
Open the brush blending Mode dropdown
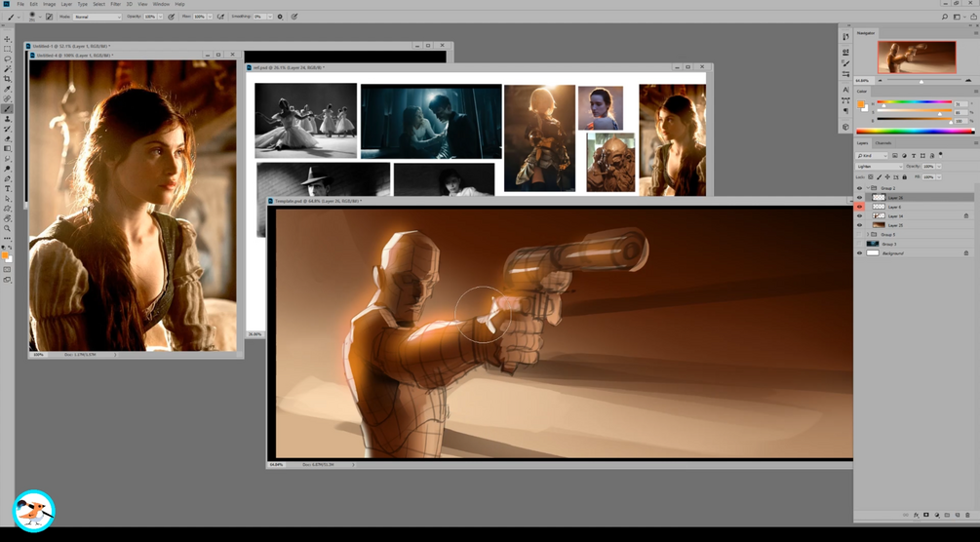pos(97,17)
